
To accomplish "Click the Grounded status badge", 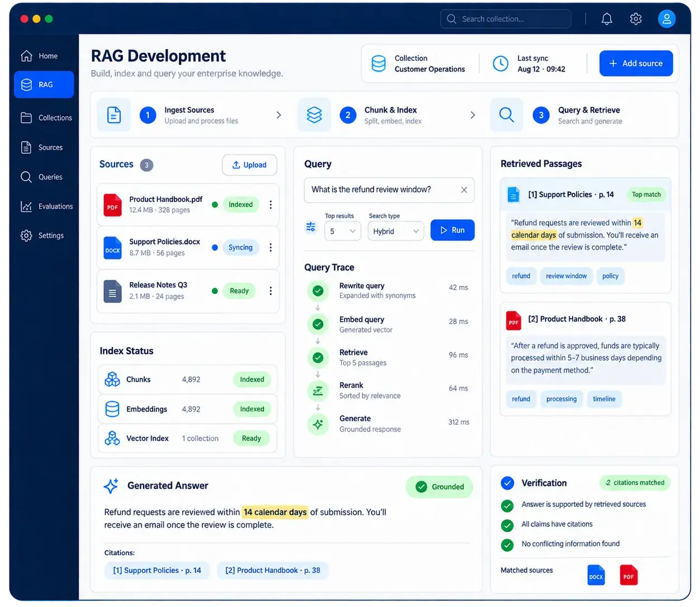I will tap(440, 487).
